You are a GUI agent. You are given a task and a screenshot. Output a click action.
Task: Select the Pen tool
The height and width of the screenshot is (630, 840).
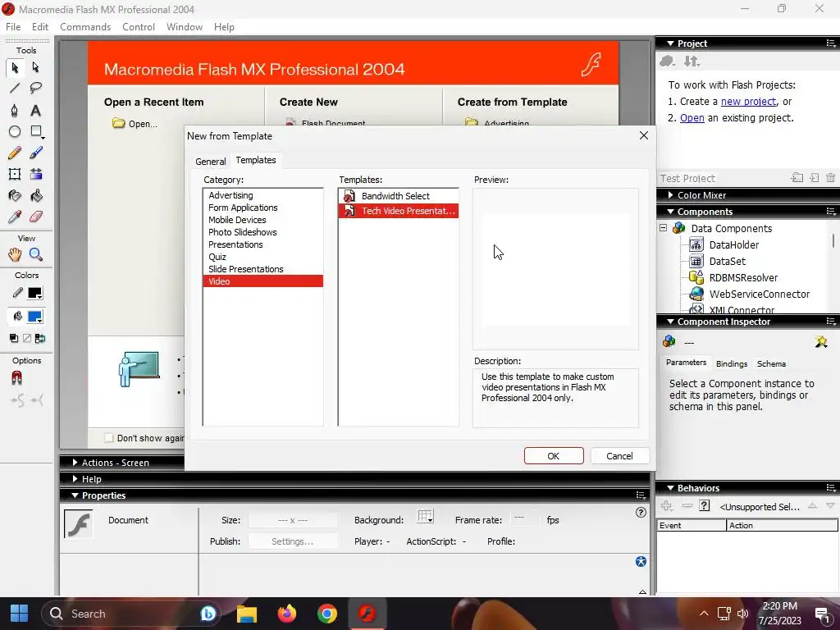(15, 111)
